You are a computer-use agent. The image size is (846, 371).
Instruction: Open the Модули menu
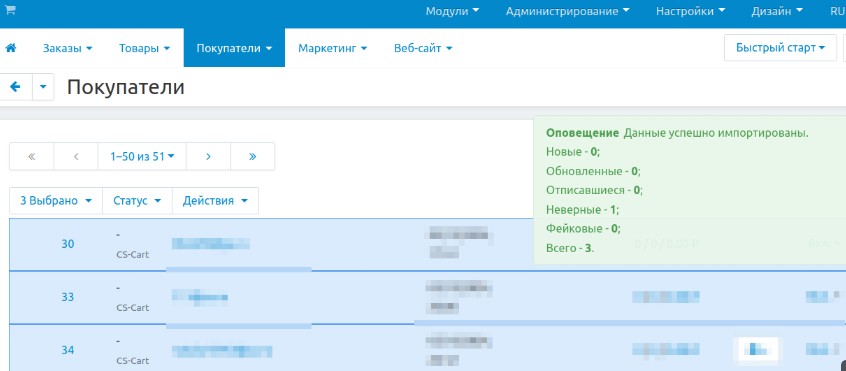click(452, 11)
